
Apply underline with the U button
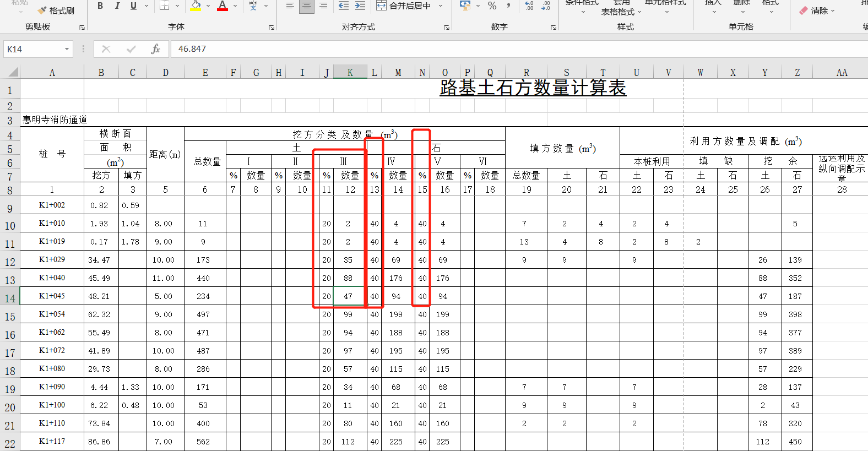pyautogui.click(x=133, y=6)
